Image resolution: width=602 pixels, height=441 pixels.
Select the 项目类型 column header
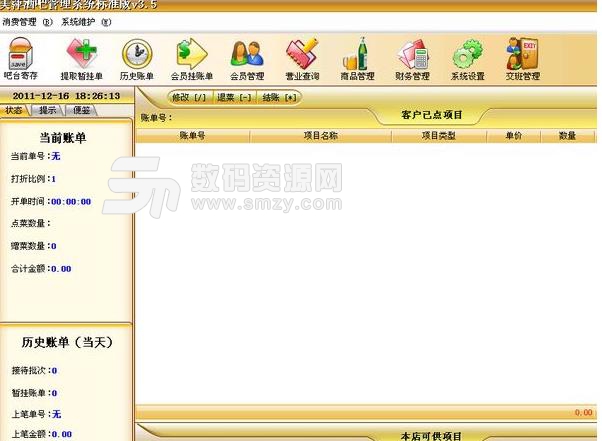coord(438,136)
